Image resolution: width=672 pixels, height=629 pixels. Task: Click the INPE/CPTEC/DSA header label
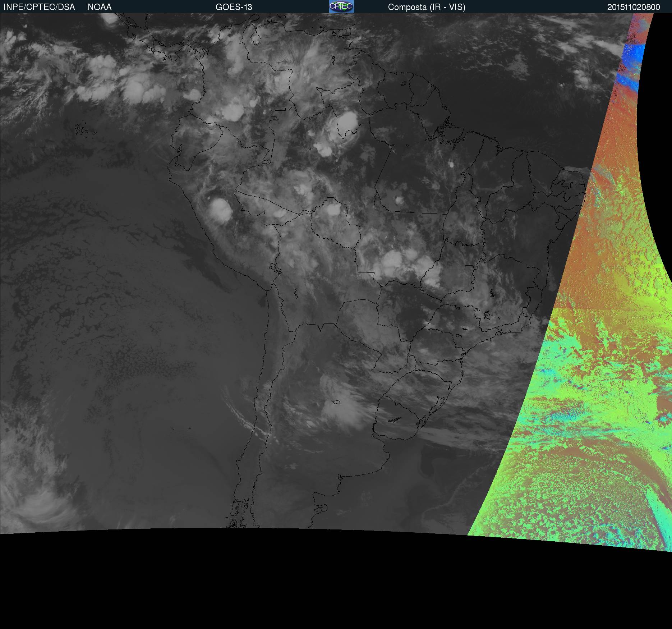click(39, 7)
